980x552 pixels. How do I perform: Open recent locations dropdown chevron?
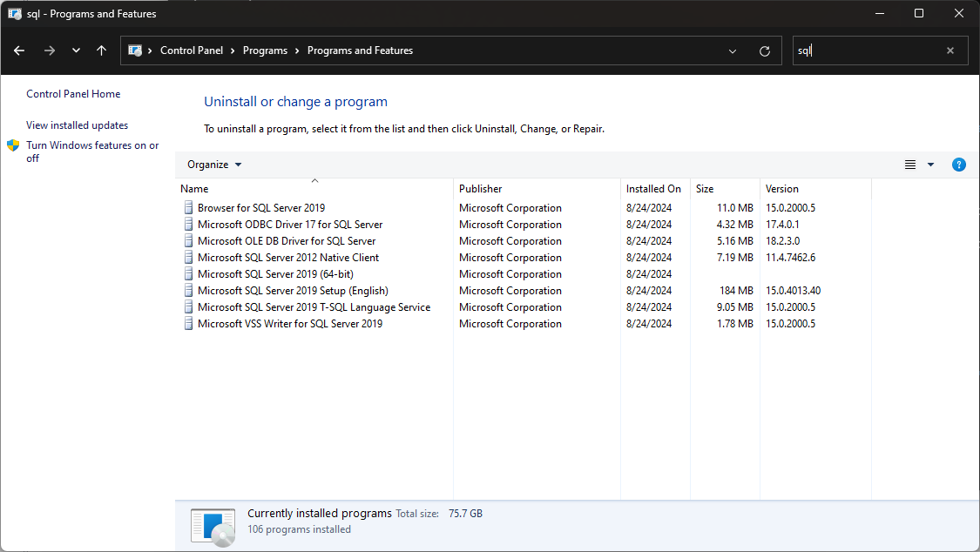77,50
